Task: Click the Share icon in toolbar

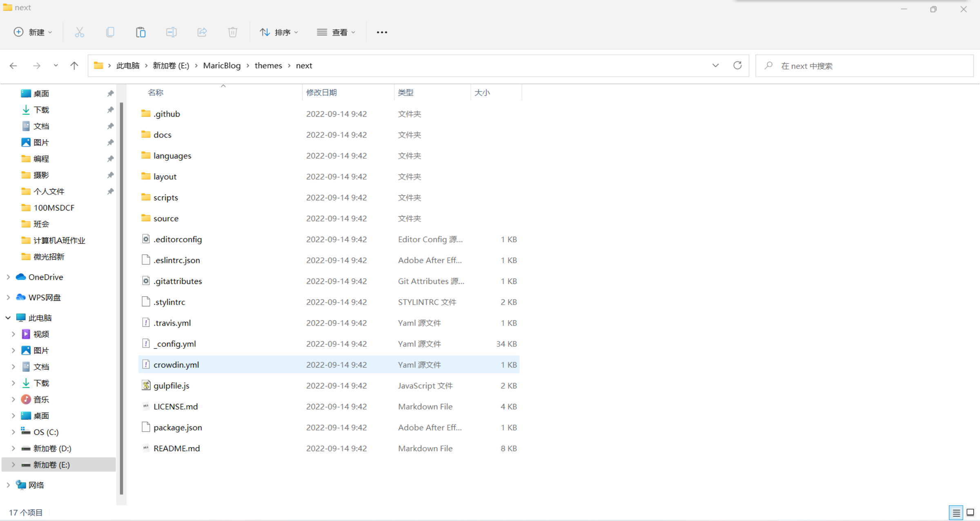Action: click(x=202, y=32)
